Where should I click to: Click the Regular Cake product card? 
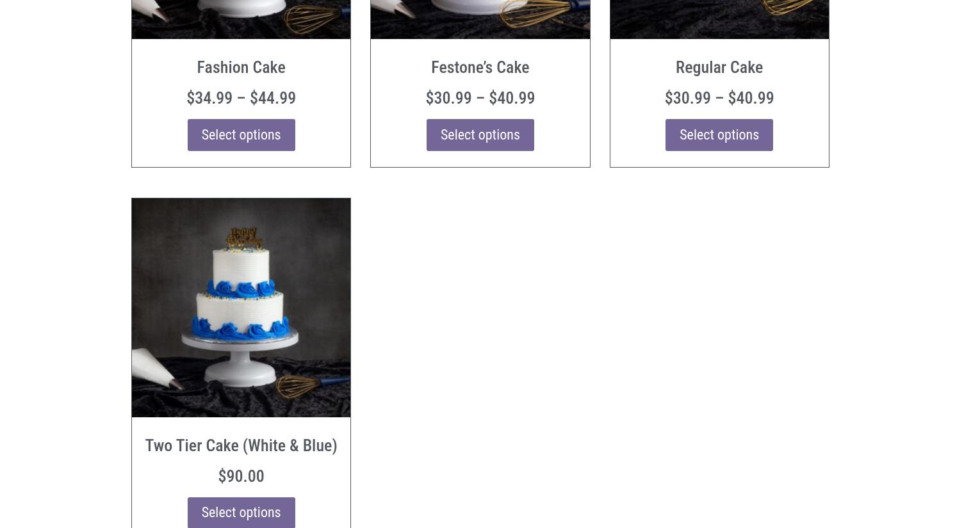coord(719,83)
